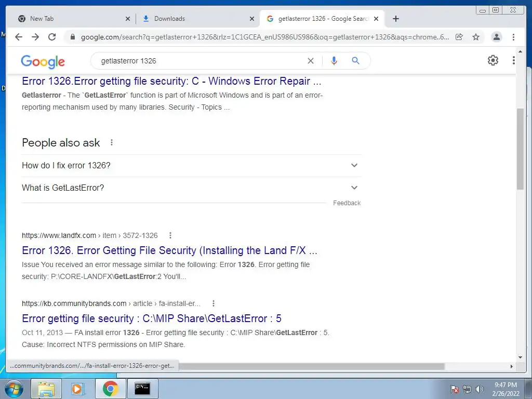Screen dimensions: 532x399
Task: View site information via the lock icon
Action: click(x=72, y=37)
